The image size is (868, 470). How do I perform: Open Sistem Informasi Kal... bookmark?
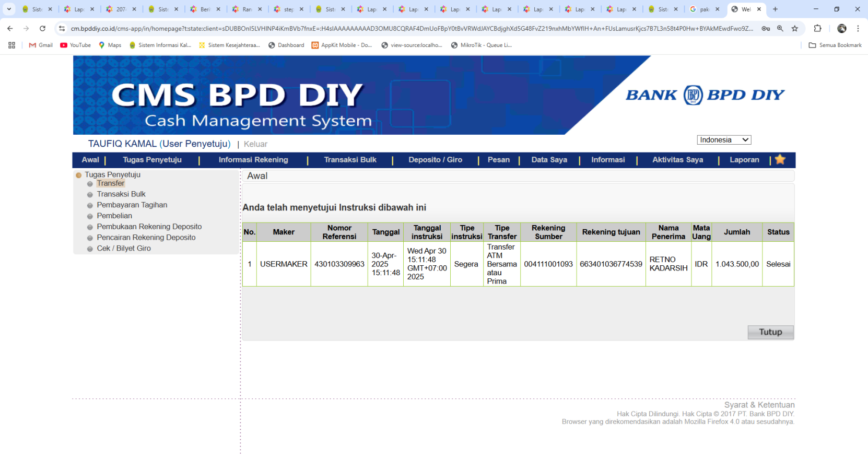pyautogui.click(x=160, y=45)
